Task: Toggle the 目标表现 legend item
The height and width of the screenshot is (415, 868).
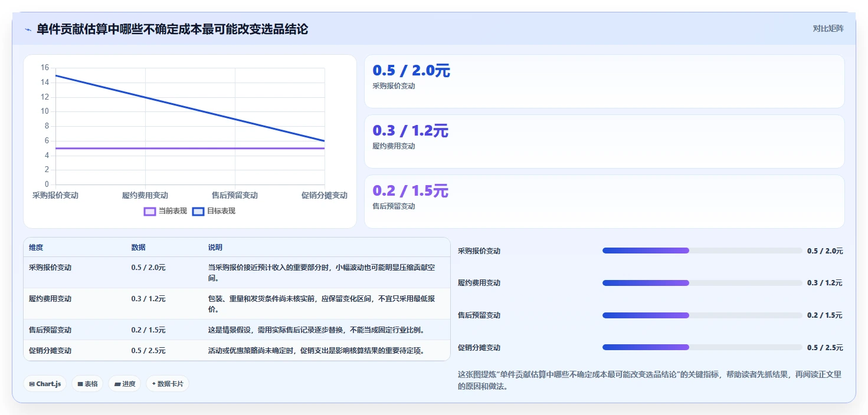Action: pyautogui.click(x=214, y=211)
